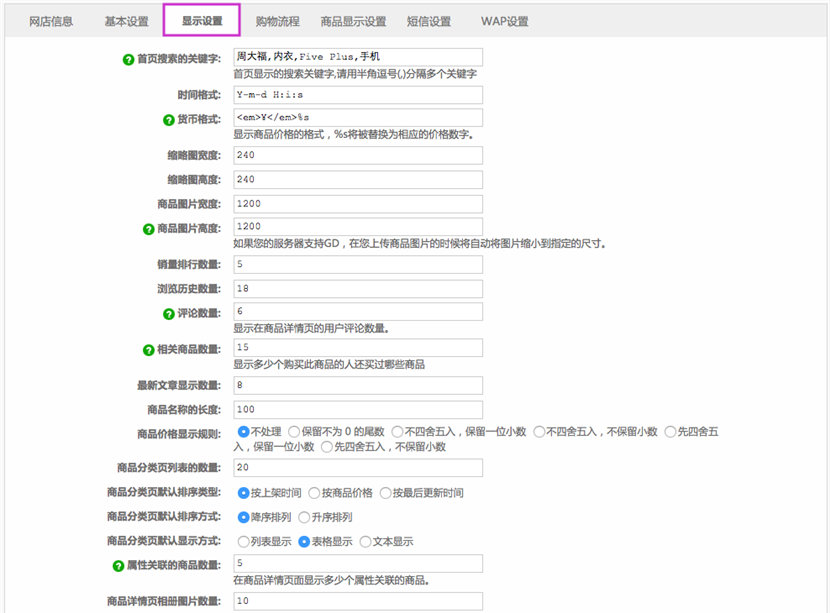
Task: Select the 显示设置 tab
Action: [x=202, y=21]
